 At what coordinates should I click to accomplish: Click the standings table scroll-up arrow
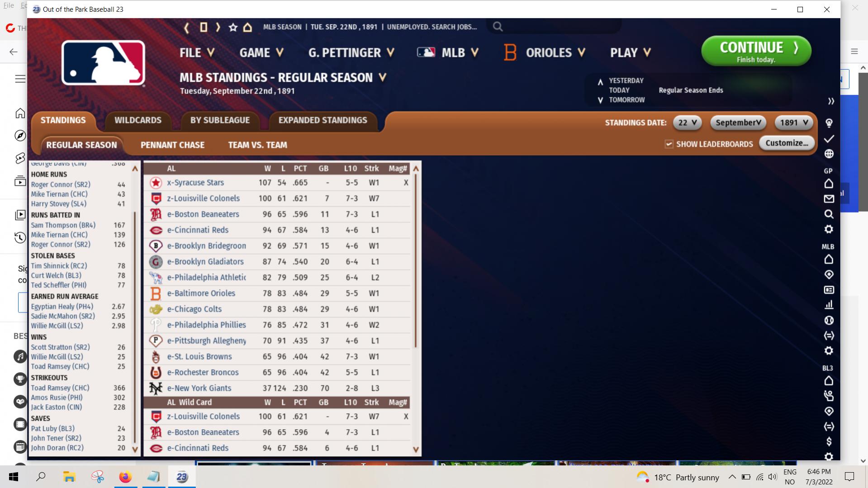coord(416,169)
